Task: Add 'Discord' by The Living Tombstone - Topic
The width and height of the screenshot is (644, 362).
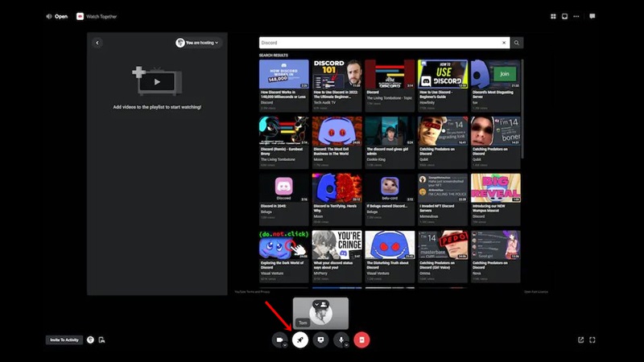Action: [x=390, y=85]
